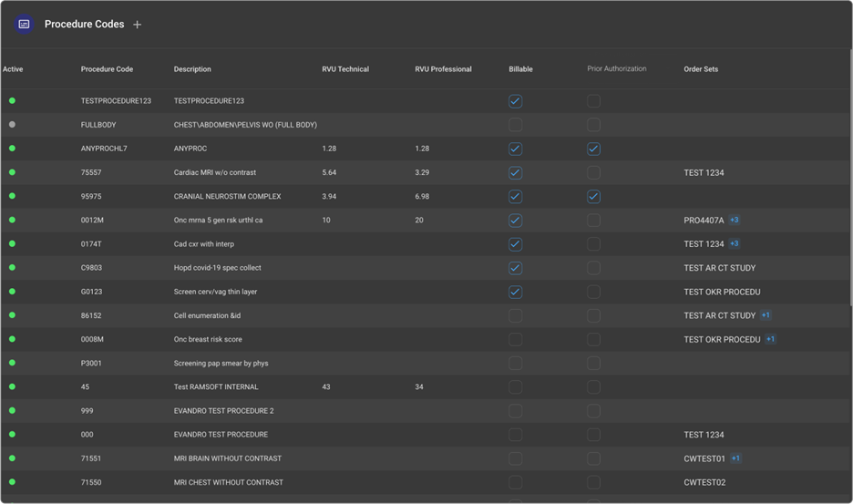This screenshot has height=504, width=853.
Task: Disable Prior Authorization for CRANIAL NEUROSTIM COMPLEX
Action: [x=593, y=196]
